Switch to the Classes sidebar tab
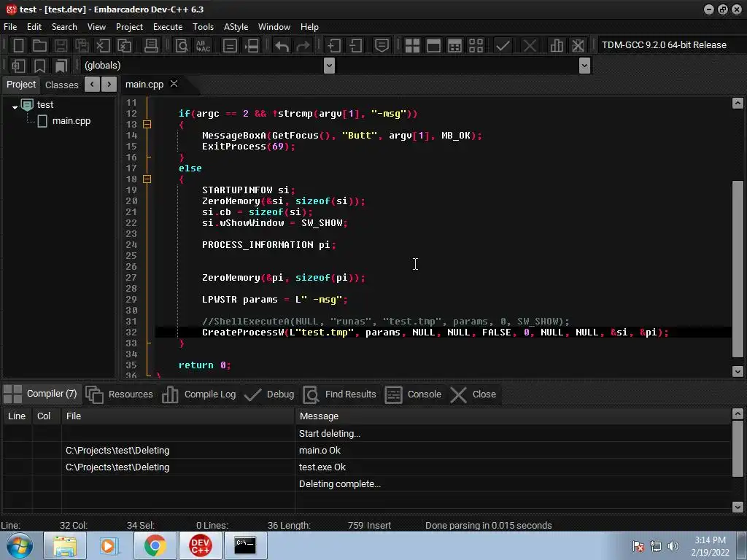This screenshot has height=560, width=747. (61, 85)
